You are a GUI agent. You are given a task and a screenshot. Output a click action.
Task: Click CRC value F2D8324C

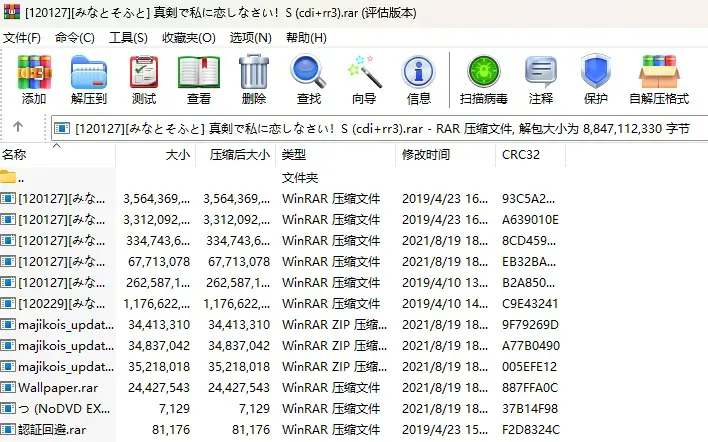click(x=531, y=429)
